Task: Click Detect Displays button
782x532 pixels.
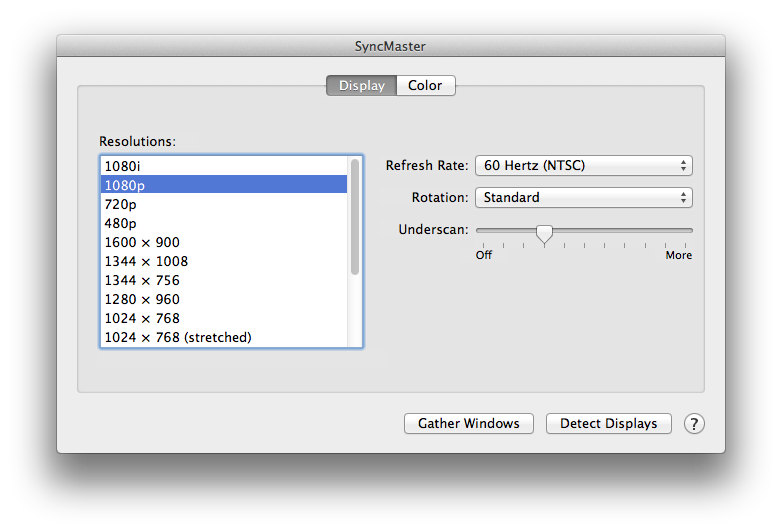Action: click(608, 423)
